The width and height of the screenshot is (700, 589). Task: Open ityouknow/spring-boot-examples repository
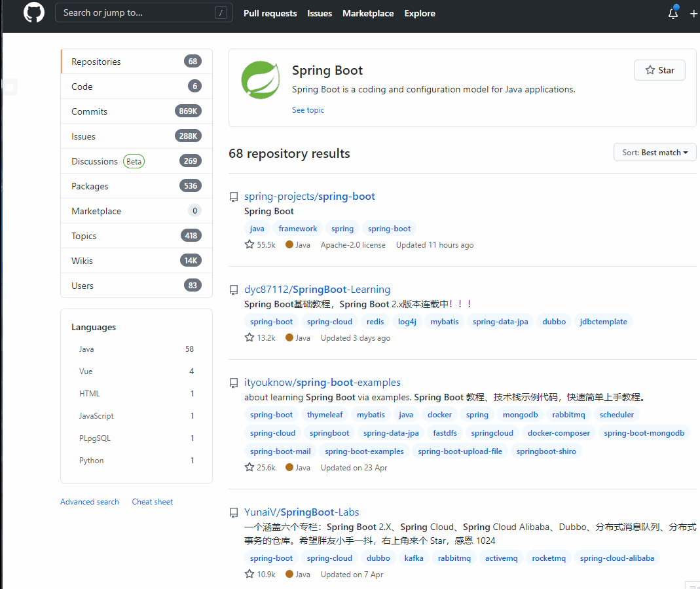pyautogui.click(x=322, y=382)
